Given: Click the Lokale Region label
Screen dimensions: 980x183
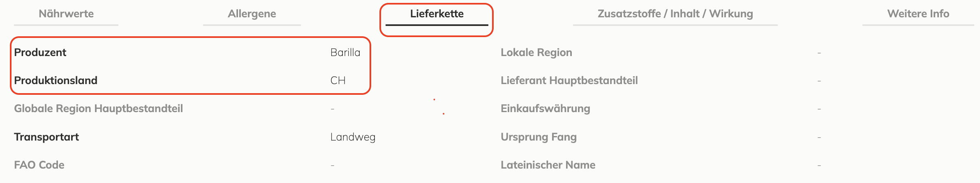Looking at the screenshot, I should [536, 52].
